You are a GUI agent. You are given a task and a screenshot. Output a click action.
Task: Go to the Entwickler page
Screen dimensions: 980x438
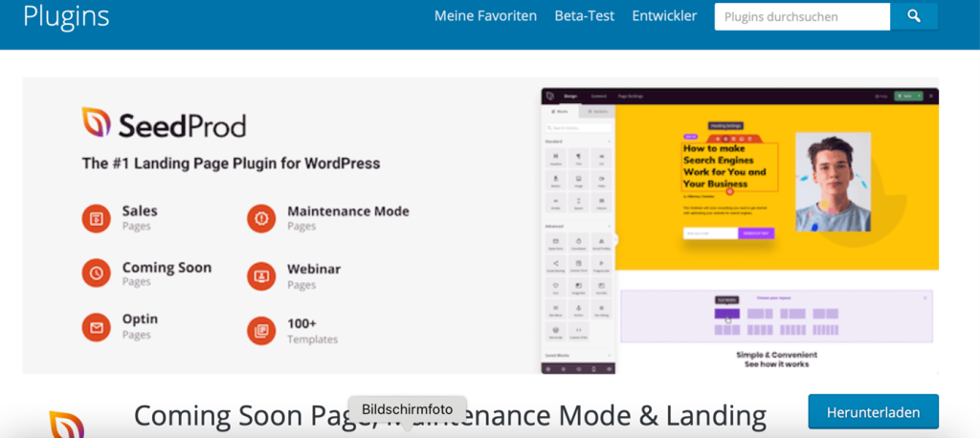pyautogui.click(x=664, y=16)
